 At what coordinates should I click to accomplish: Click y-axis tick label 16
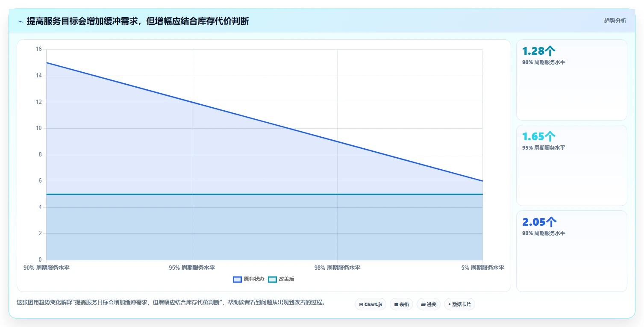coord(39,49)
